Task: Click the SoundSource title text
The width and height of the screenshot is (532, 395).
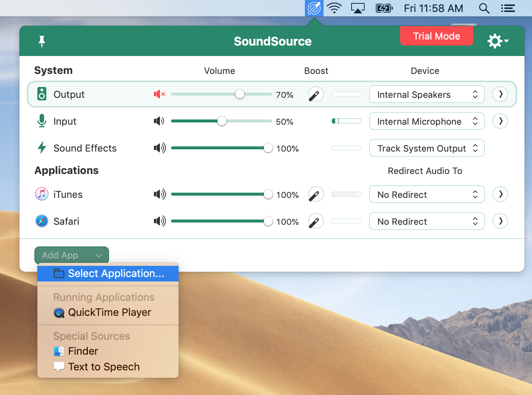Action: [273, 41]
